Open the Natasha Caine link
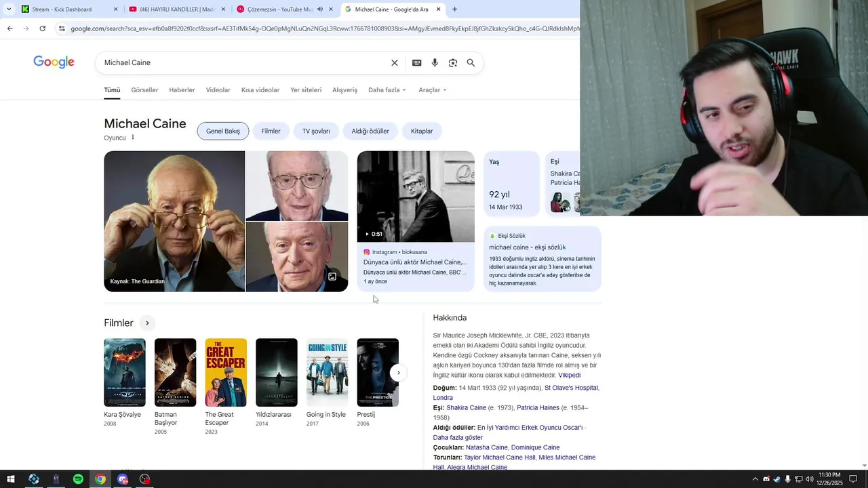Image resolution: width=868 pixels, height=488 pixels. pyautogui.click(x=486, y=447)
